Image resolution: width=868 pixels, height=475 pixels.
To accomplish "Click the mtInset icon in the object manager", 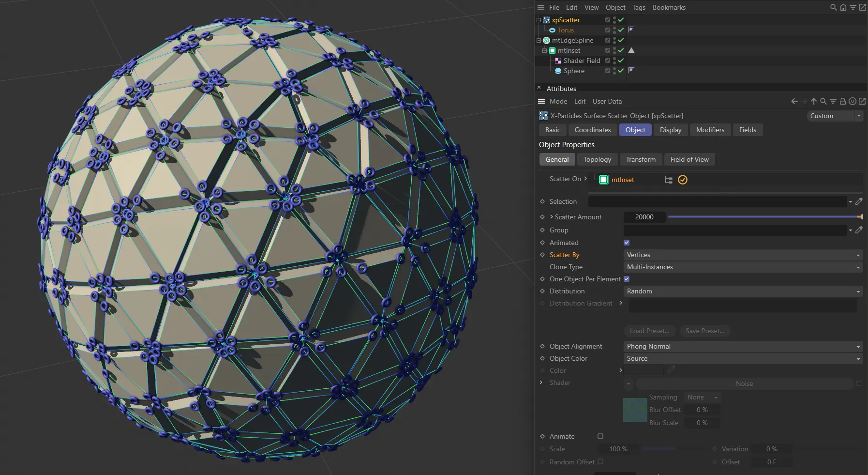I will (551, 50).
